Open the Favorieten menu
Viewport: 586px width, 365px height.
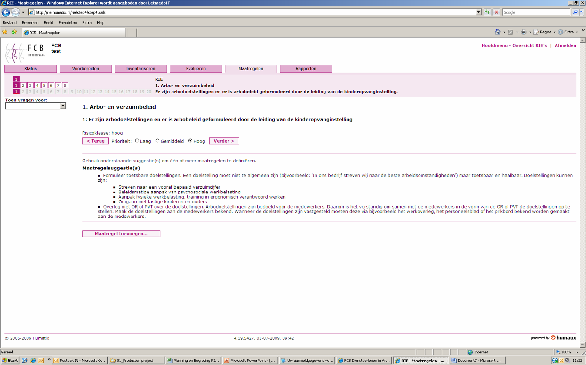pyautogui.click(x=68, y=22)
